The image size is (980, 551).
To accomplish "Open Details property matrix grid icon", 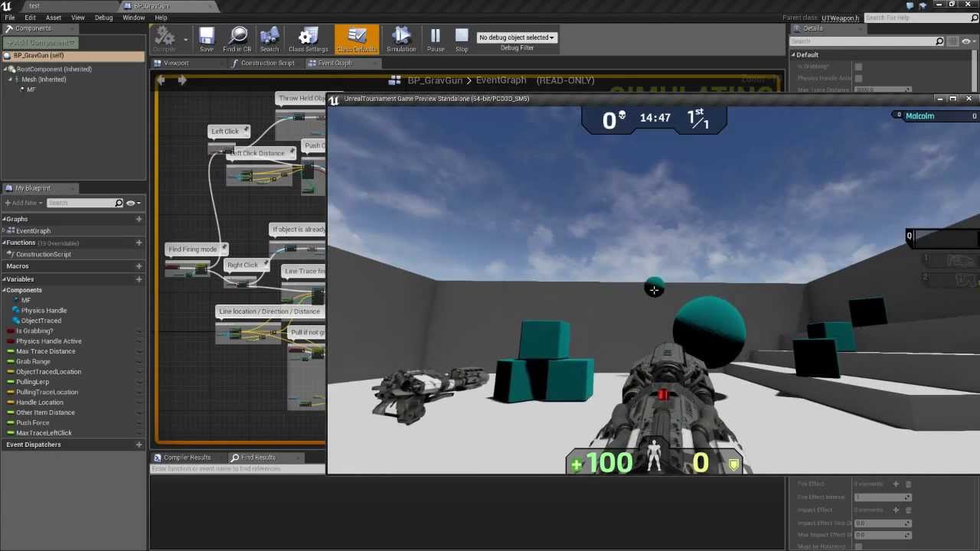I will [954, 41].
